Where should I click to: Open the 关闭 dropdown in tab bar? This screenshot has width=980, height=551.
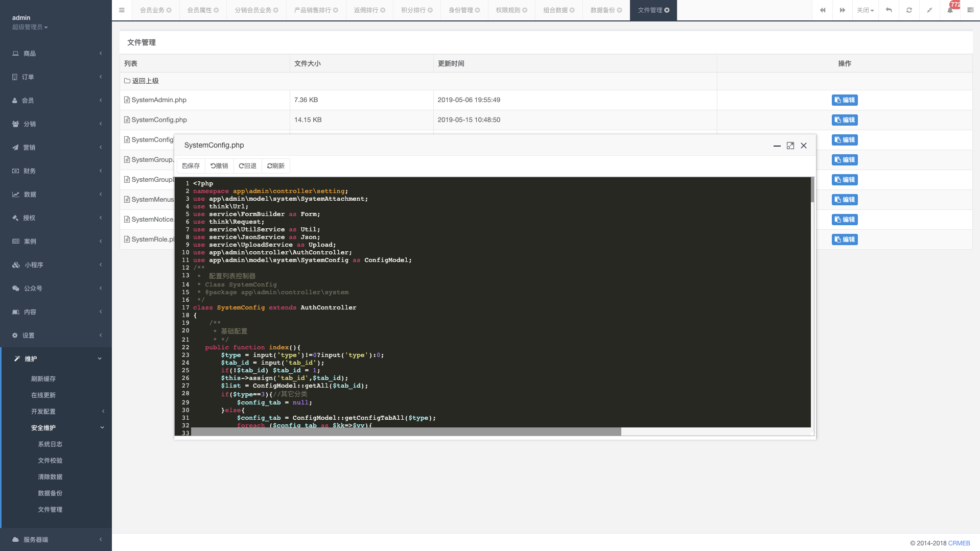(x=865, y=10)
